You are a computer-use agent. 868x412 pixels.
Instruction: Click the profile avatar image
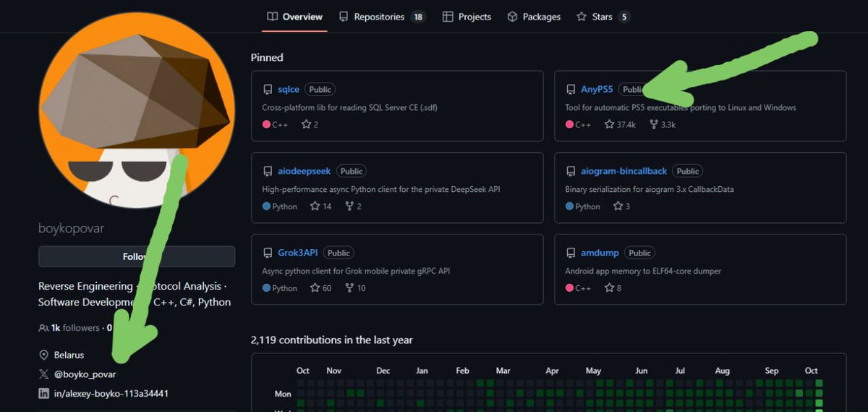pyautogui.click(x=137, y=110)
